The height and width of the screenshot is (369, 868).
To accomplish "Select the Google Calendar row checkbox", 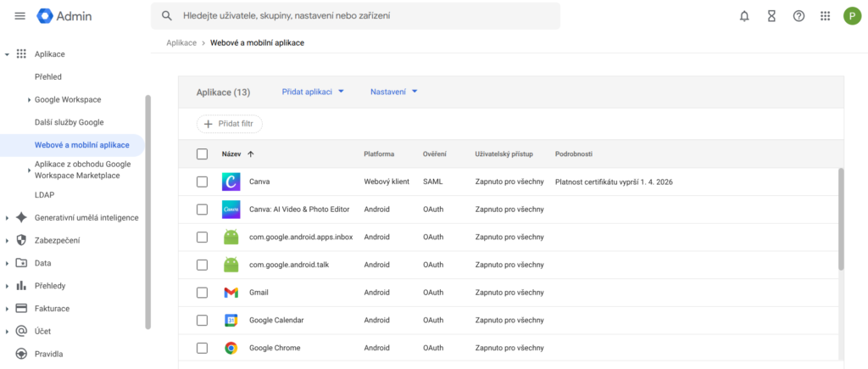I will (202, 321).
